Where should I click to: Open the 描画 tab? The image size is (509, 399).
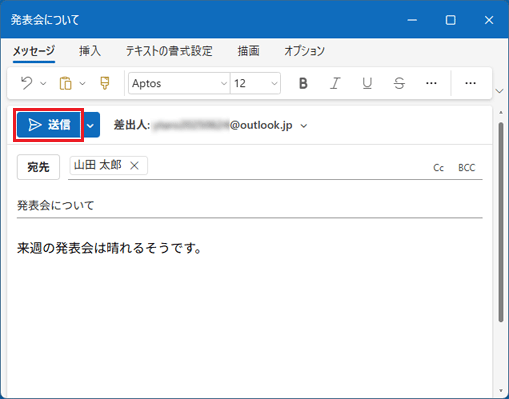point(248,51)
